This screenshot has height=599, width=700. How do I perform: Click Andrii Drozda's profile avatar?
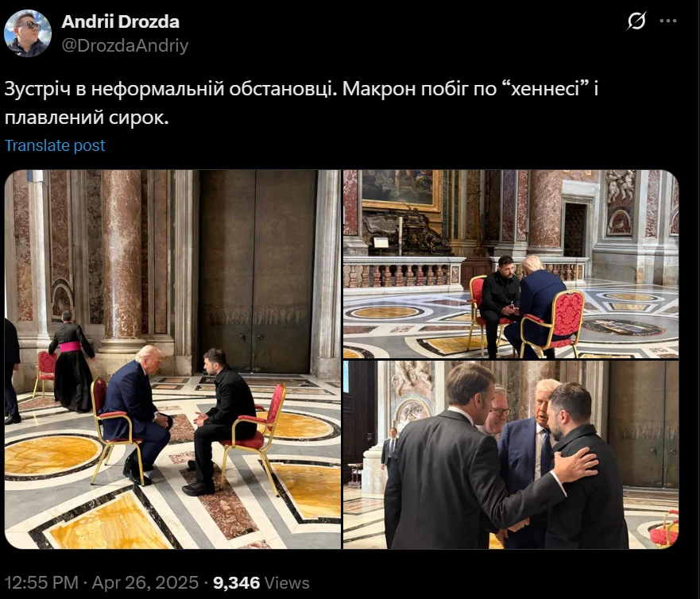click(28, 33)
